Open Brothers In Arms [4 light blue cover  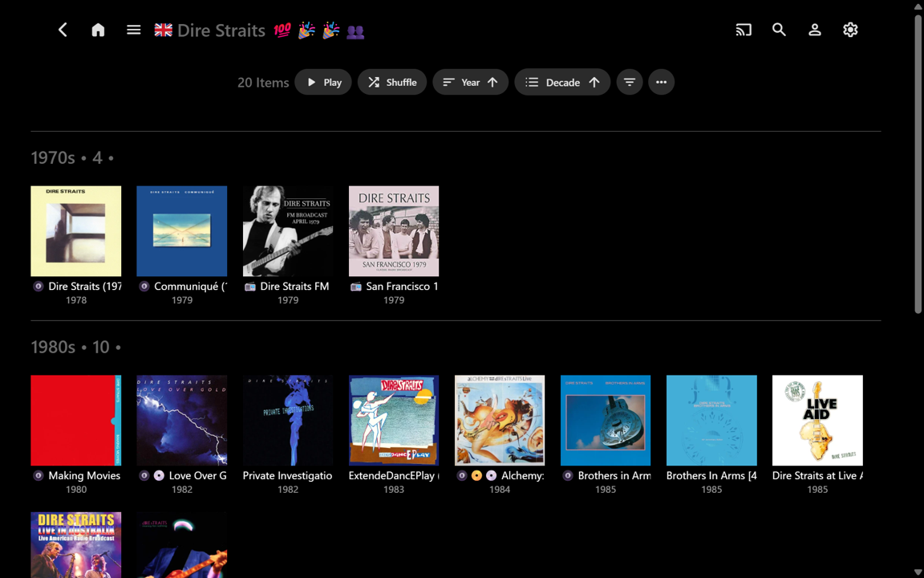[x=711, y=421]
